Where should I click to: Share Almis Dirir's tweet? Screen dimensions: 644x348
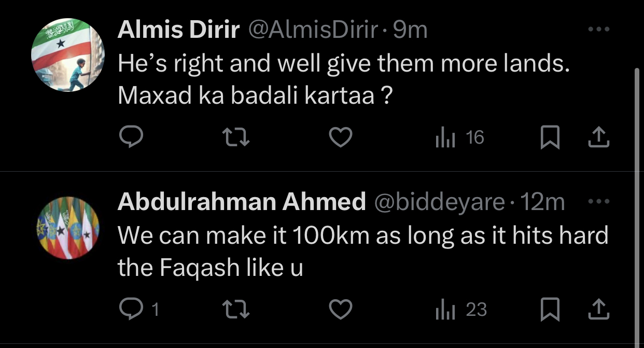click(x=598, y=137)
